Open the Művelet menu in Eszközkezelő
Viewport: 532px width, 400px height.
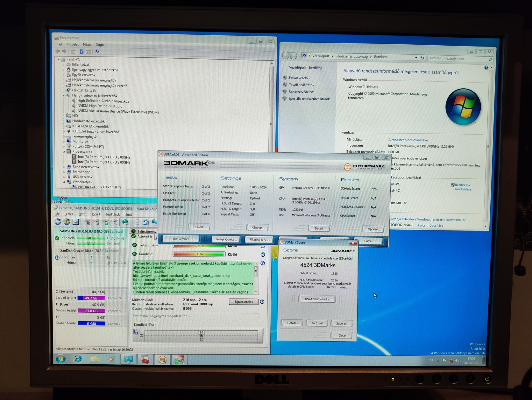point(72,44)
